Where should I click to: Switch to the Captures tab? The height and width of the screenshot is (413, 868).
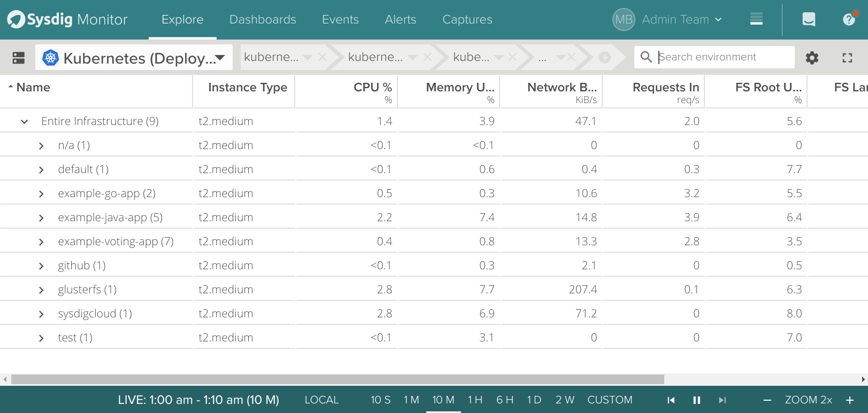click(467, 20)
